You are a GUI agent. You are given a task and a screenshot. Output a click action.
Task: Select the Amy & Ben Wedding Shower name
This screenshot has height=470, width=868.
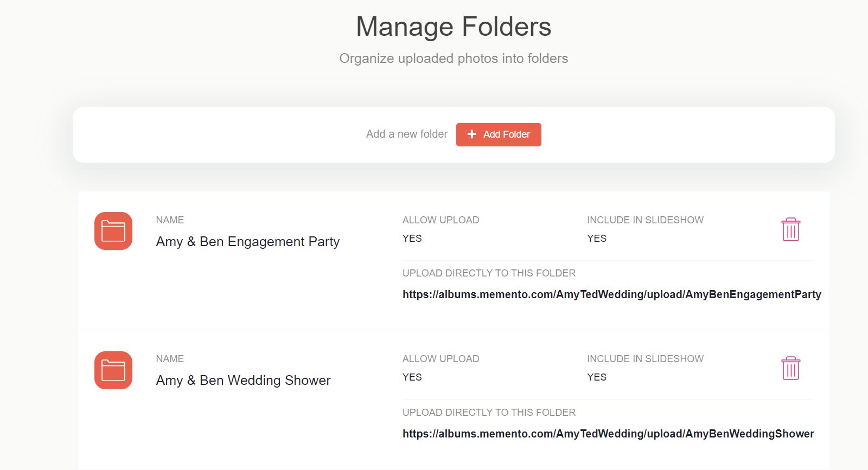click(243, 381)
